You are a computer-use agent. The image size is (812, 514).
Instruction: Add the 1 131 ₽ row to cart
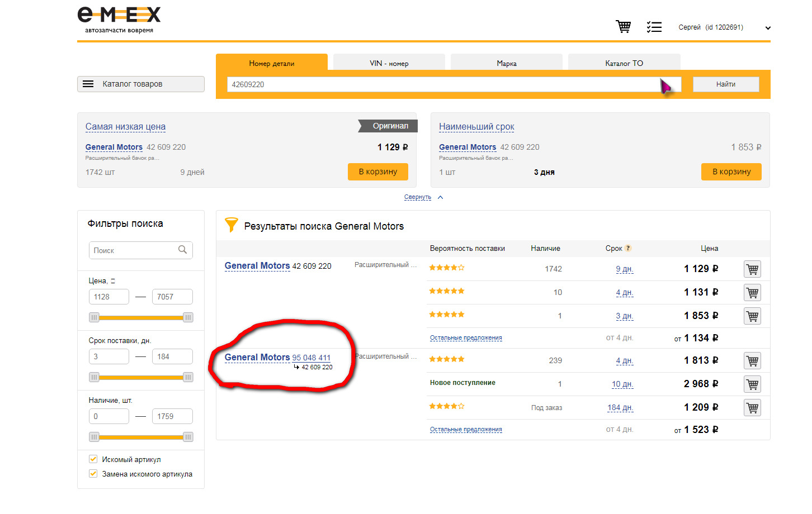point(753,293)
